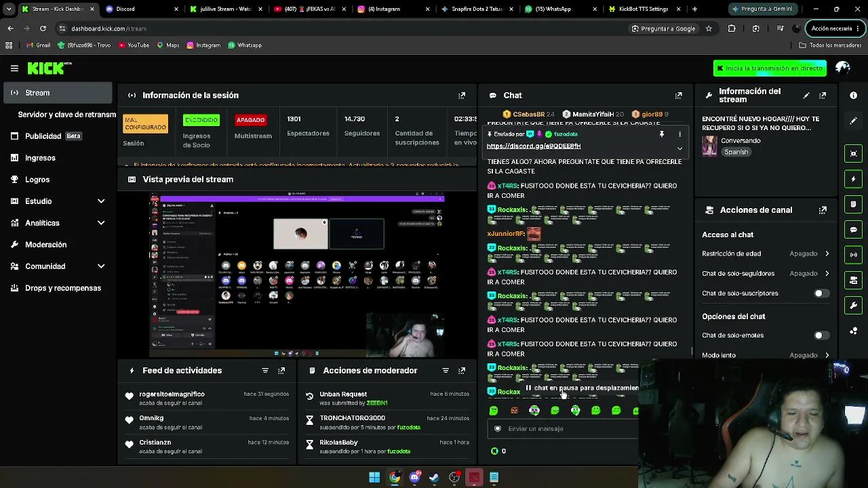Toggle session info widget in right sidebar

pos(854,255)
